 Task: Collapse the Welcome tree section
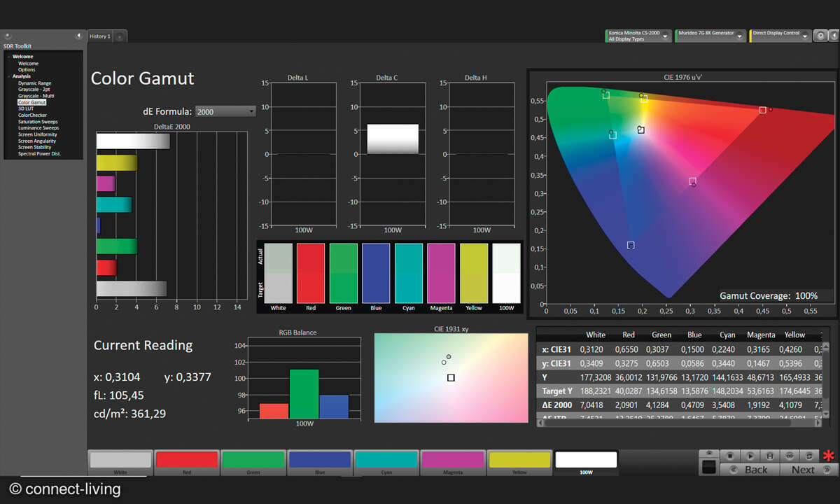[8, 57]
